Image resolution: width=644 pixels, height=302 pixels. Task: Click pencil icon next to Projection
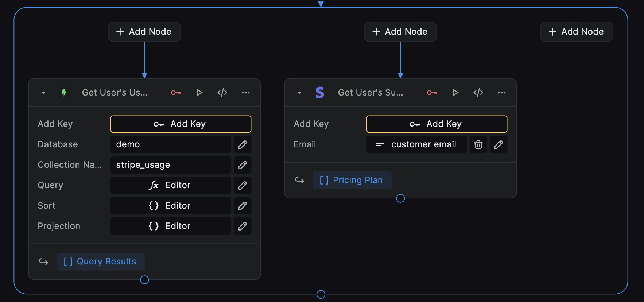(243, 226)
